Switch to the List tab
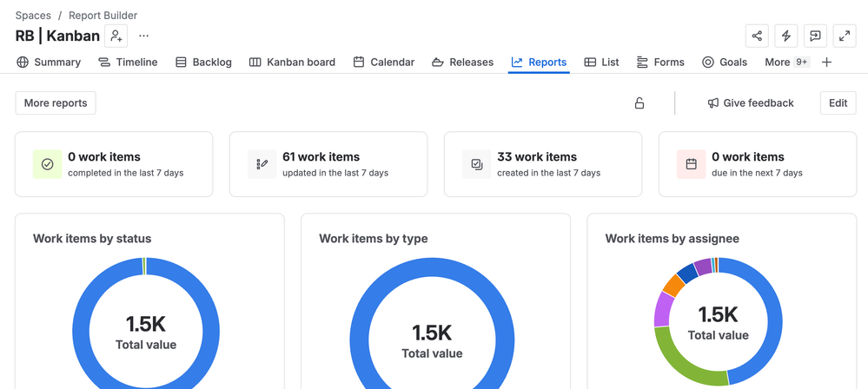The image size is (868, 389). 602,62
